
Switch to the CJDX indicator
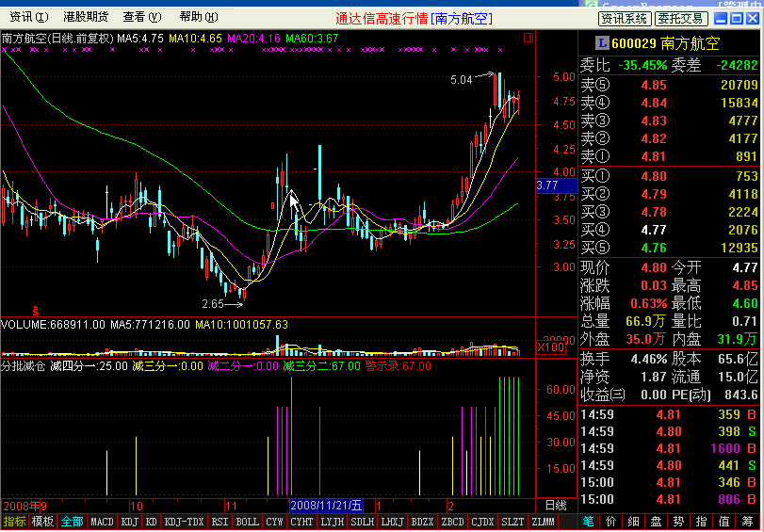482,522
